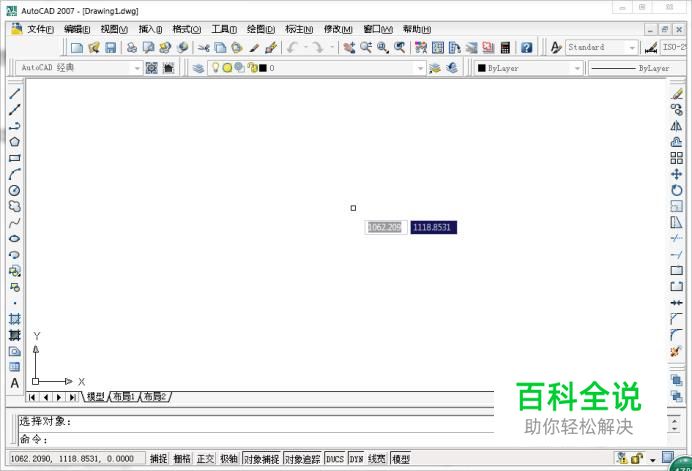
Task: Click the Redo button
Action: (318, 47)
